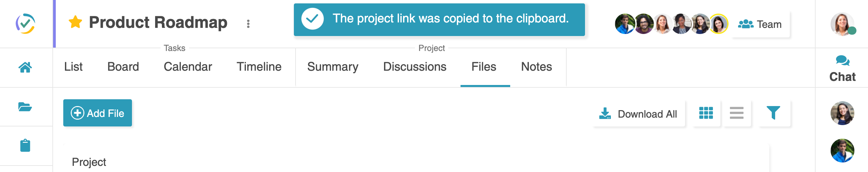Switch to the Board tab

[123, 67]
